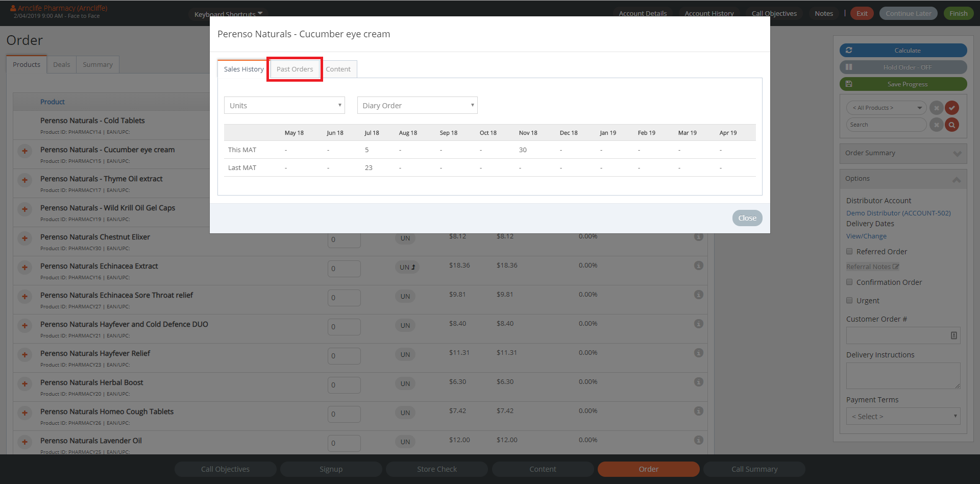Viewport: 980px width, 484px height.
Task: Click the plus icon beside Chestnut Elixer
Action: click(x=24, y=238)
